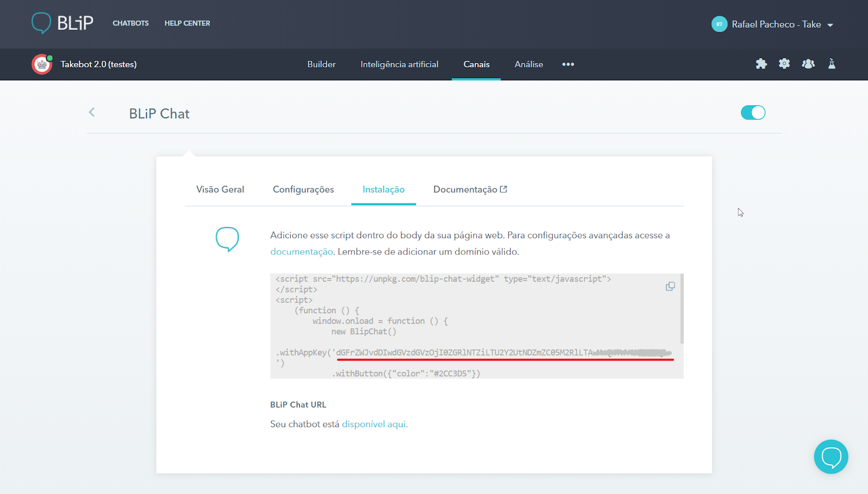Switch to the Visão Geral tab
The width and height of the screenshot is (868, 494).
[220, 189]
